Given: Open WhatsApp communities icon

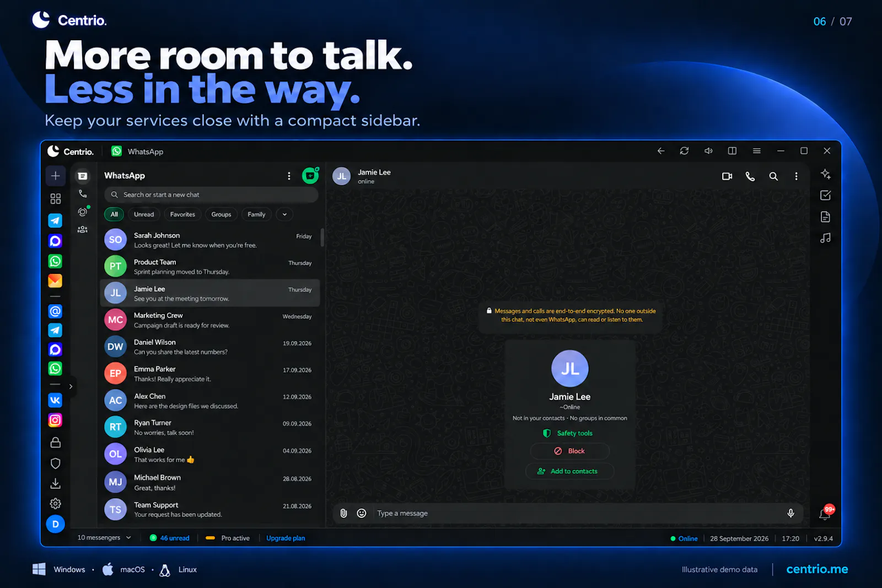Looking at the screenshot, I should tap(83, 230).
